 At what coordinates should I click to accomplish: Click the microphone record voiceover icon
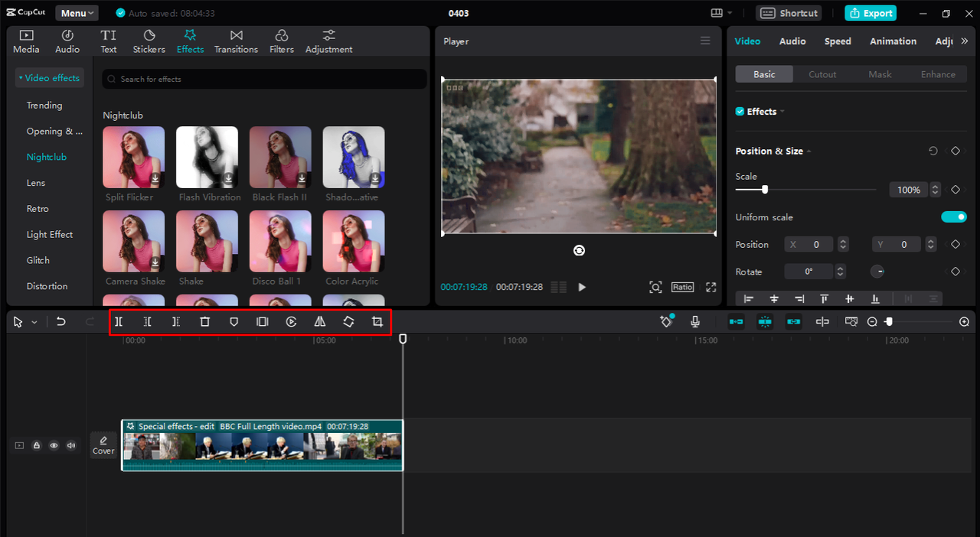tap(695, 322)
